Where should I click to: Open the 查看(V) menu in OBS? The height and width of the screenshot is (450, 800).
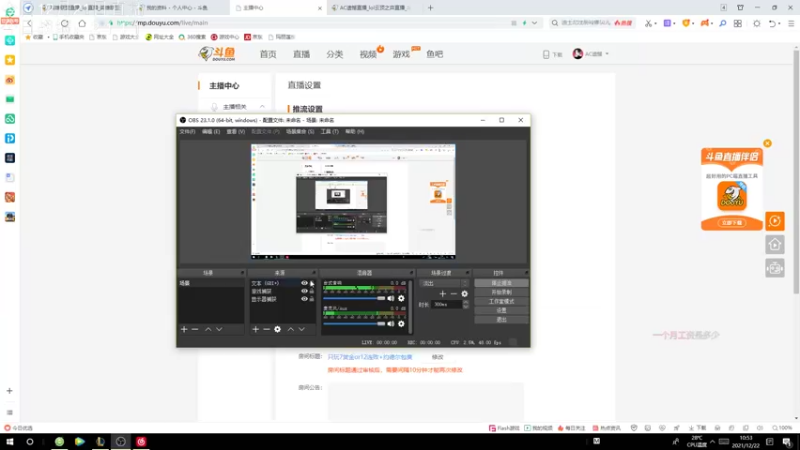(x=236, y=132)
